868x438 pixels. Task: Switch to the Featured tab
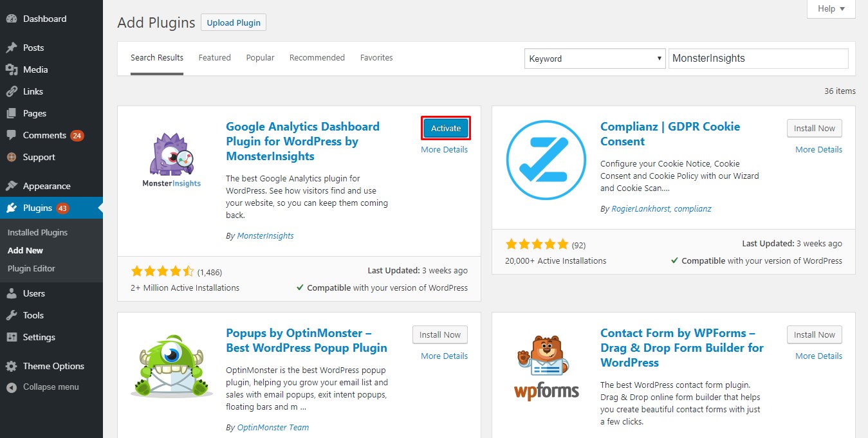tap(214, 58)
